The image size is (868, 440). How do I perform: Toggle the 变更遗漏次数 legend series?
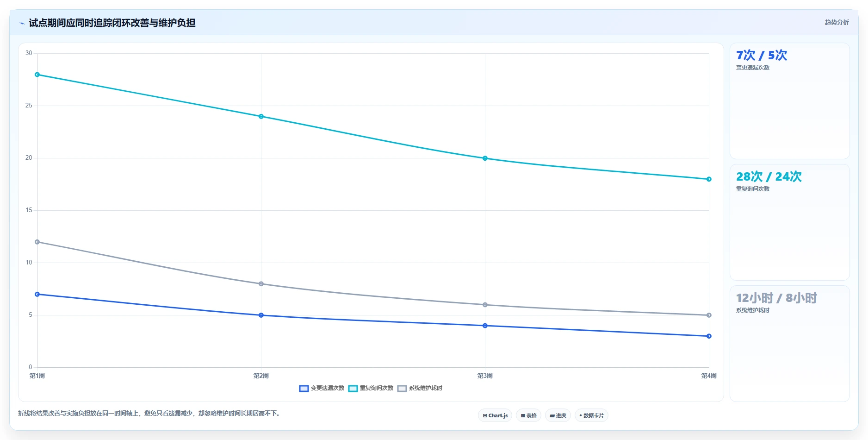[322, 388]
